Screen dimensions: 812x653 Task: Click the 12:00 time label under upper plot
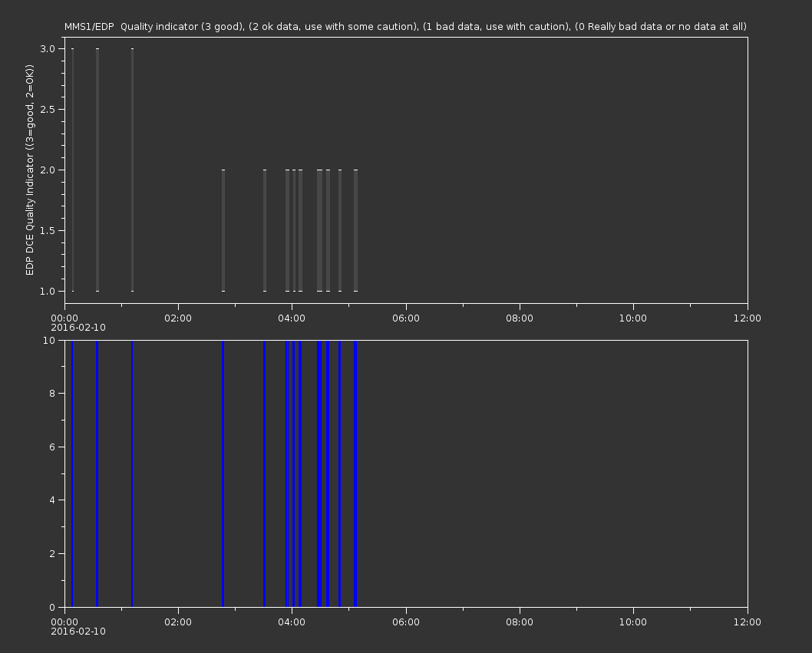point(748,318)
